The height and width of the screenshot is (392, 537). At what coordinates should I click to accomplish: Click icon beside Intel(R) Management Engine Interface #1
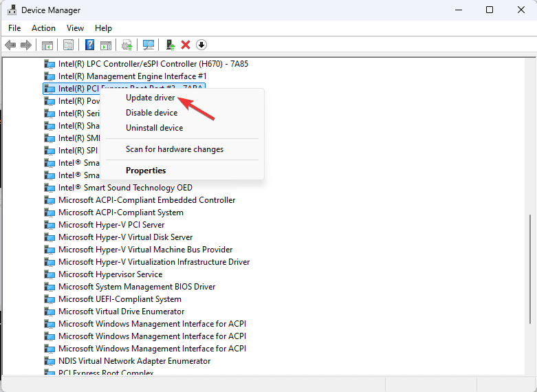tap(50, 76)
